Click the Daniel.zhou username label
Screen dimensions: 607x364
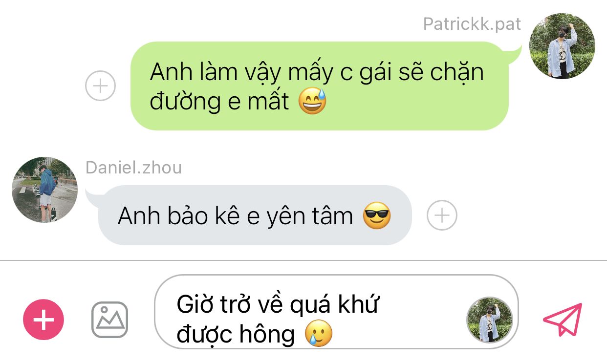pos(133,168)
